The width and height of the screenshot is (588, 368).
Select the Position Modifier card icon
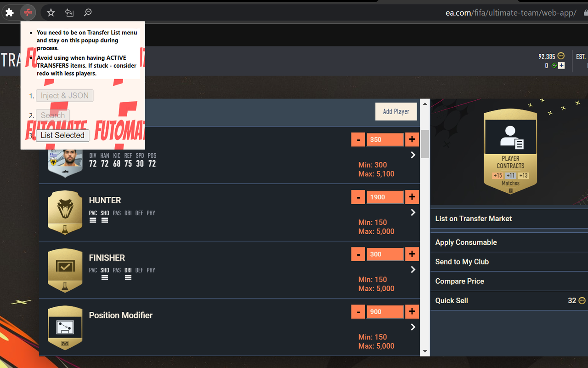pyautogui.click(x=65, y=328)
